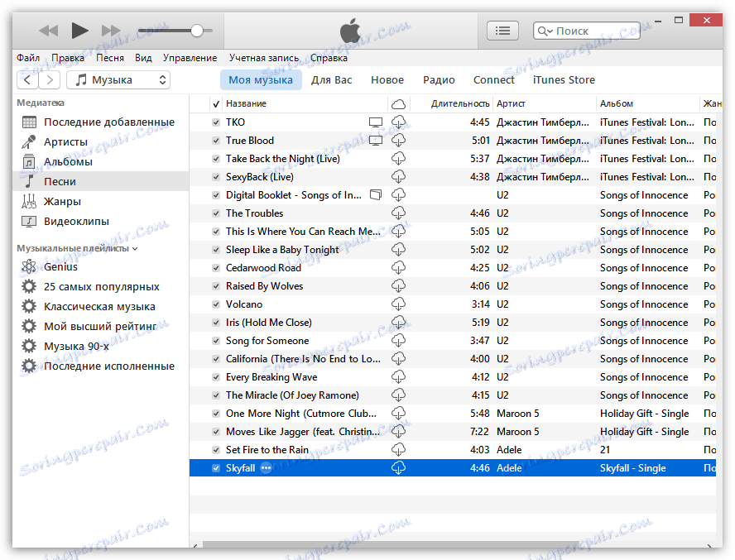Uncheck the Cedarwood Road checkbox
735x560 pixels.
(x=216, y=268)
